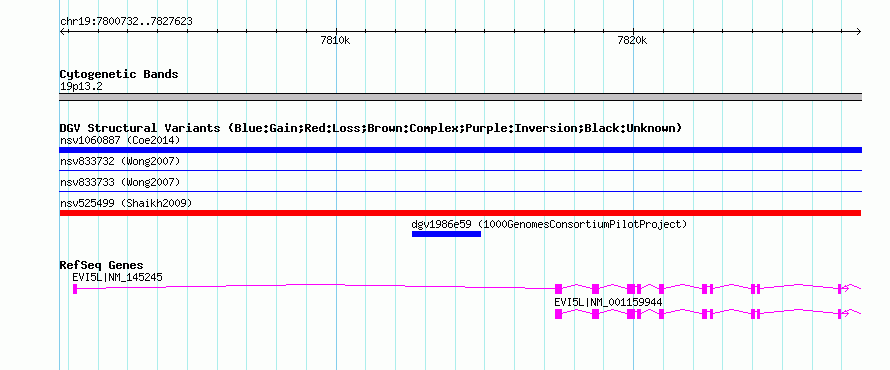Viewport: 890px width, 370px height.
Task: Click the 7820k ruler tick label
Action: pos(633,40)
